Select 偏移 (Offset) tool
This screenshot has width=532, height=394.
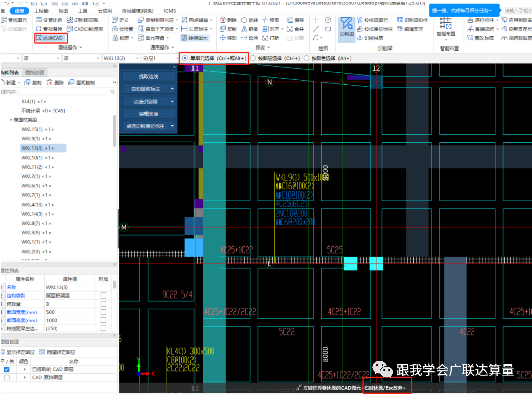tap(295, 20)
